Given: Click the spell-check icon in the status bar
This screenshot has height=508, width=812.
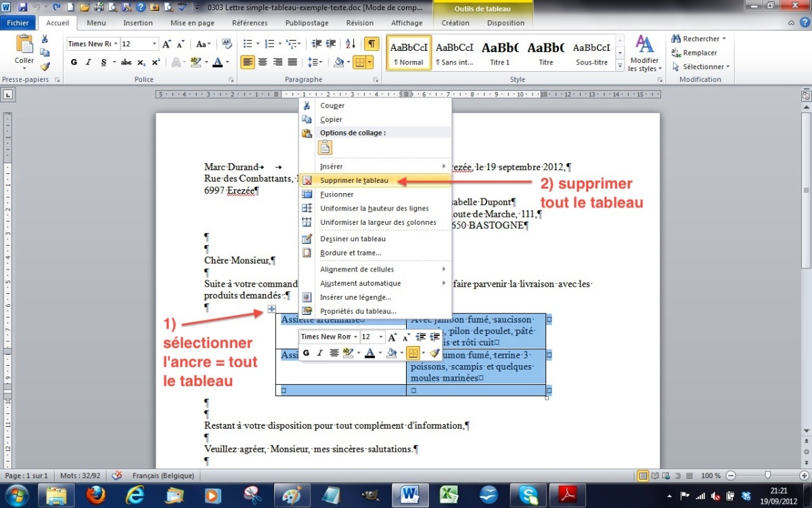Looking at the screenshot, I should click(x=116, y=475).
